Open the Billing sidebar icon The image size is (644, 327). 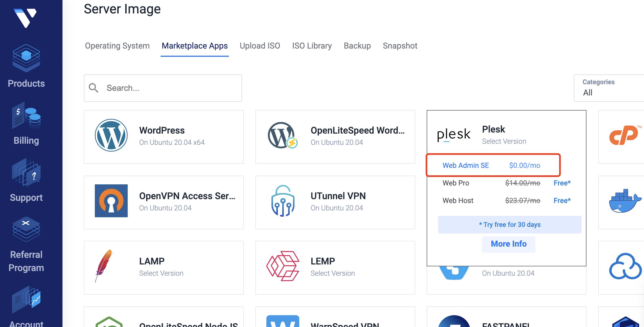[26, 115]
